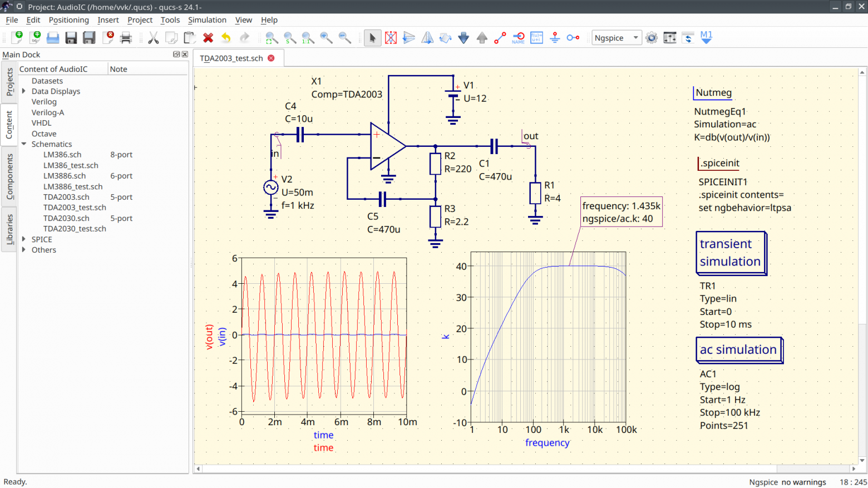Select the wire drawing tool
The image size is (868, 488).
tap(500, 38)
